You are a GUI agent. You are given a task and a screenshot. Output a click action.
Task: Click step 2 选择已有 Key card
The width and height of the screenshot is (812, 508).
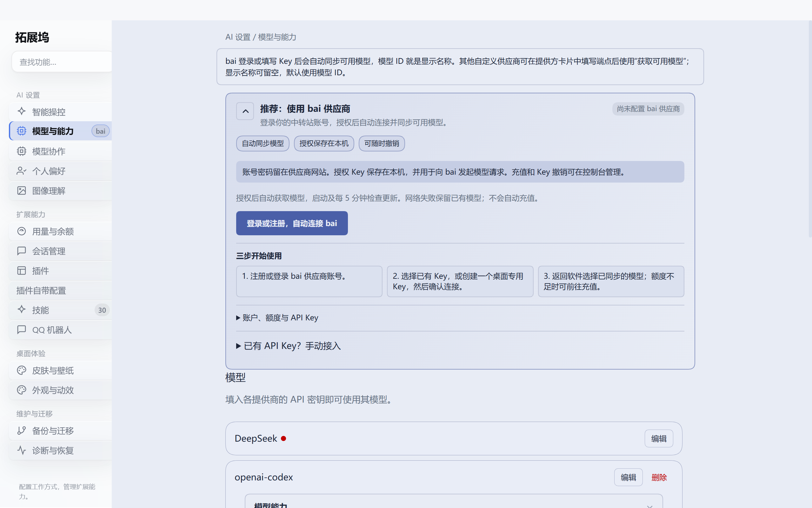pos(460,281)
